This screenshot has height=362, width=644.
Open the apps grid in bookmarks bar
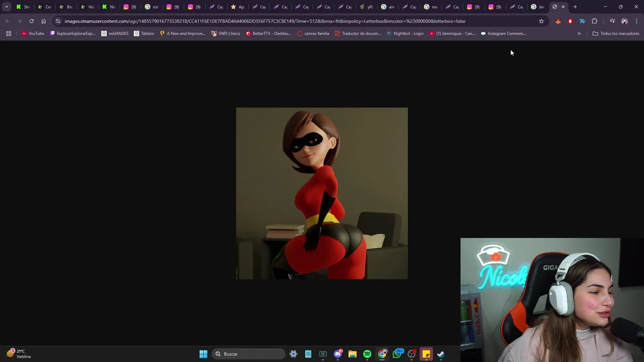pyautogui.click(x=9, y=34)
